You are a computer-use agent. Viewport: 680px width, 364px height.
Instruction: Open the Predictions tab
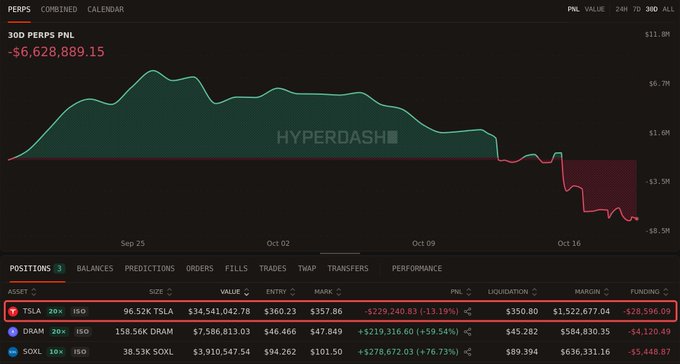pyautogui.click(x=150, y=269)
